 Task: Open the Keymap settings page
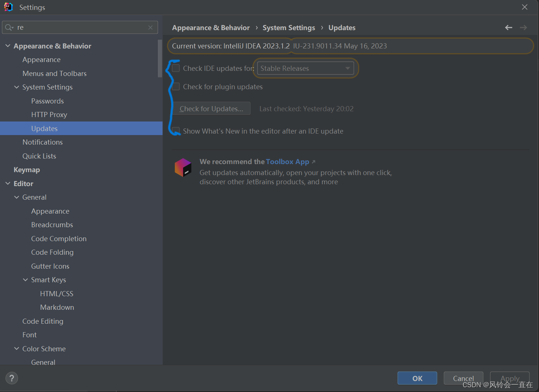tap(27, 170)
